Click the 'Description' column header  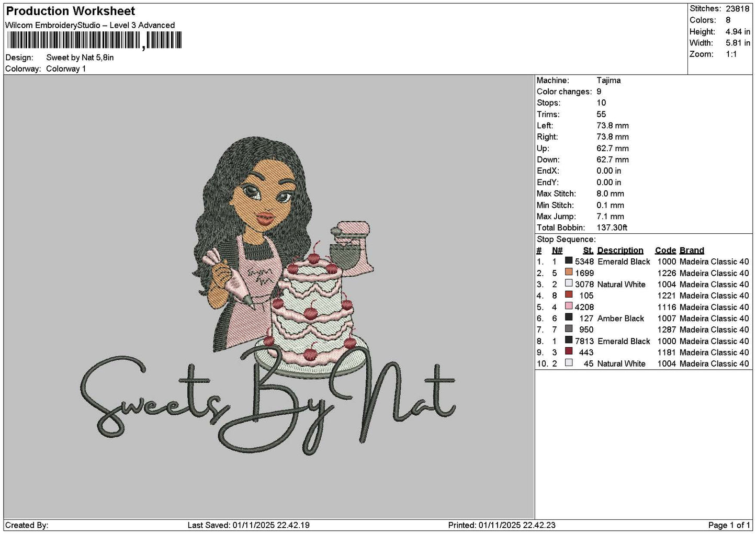coord(620,251)
